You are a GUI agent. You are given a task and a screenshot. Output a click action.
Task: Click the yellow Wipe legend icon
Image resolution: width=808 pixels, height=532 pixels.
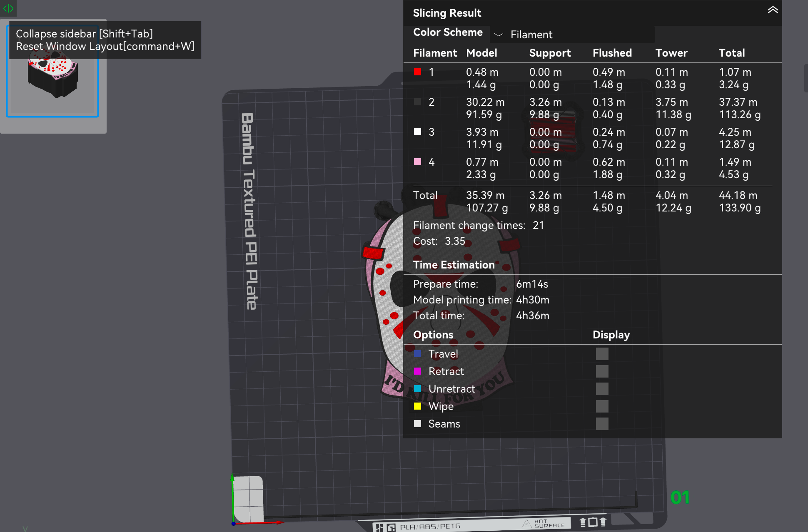pyautogui.click(x=417, y=406)
